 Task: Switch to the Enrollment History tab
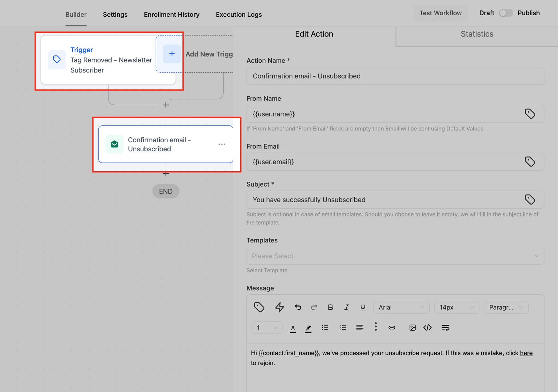(172, 15)
